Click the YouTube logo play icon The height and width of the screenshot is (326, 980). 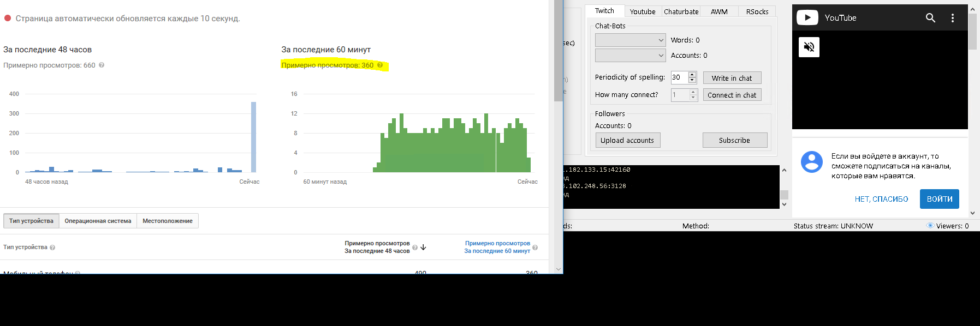807,18
